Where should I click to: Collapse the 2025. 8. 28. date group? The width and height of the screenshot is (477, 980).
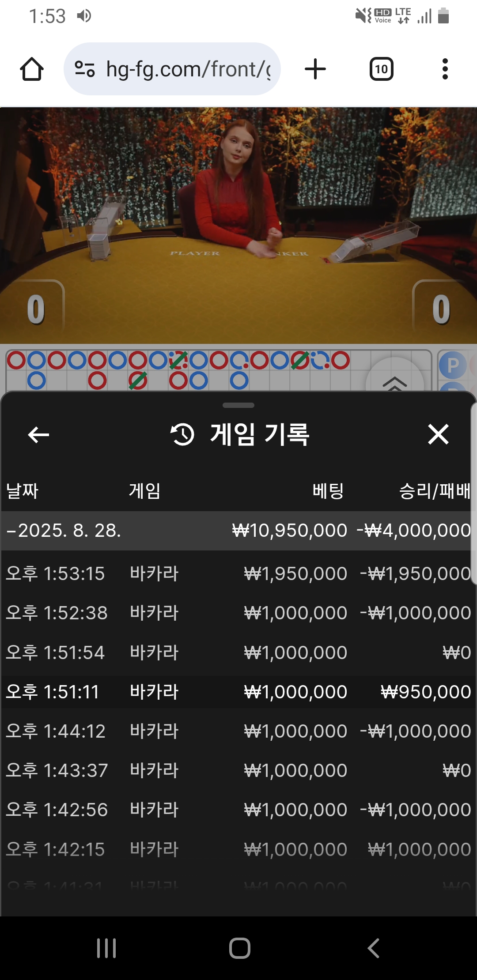[x=238, y=531]
